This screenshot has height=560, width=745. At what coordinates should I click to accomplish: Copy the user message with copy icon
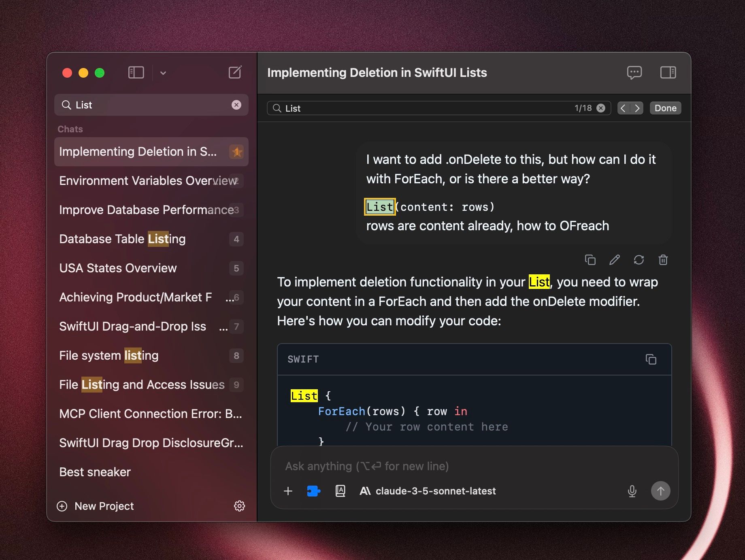tap(590, 260)
